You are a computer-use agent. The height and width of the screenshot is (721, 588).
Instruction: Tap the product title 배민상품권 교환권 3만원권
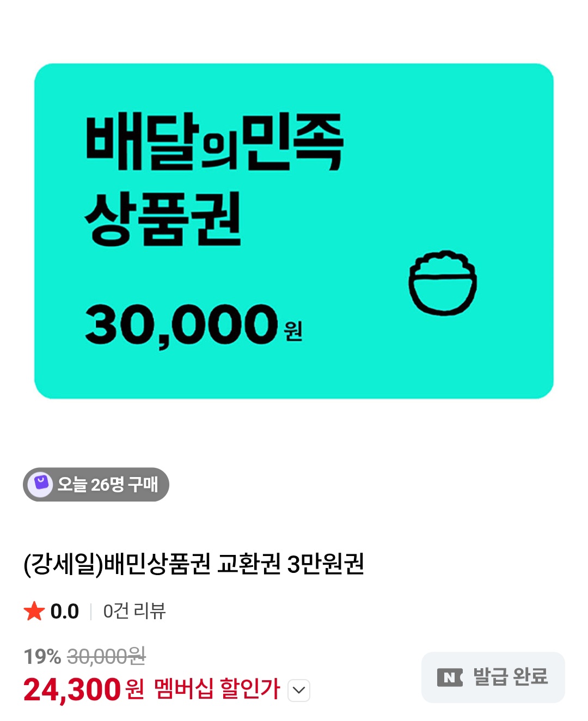[194, 564]
